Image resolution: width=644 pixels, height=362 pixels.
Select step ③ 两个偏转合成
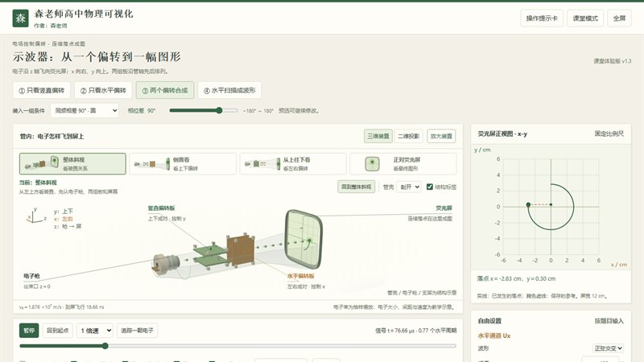(165, 90)
